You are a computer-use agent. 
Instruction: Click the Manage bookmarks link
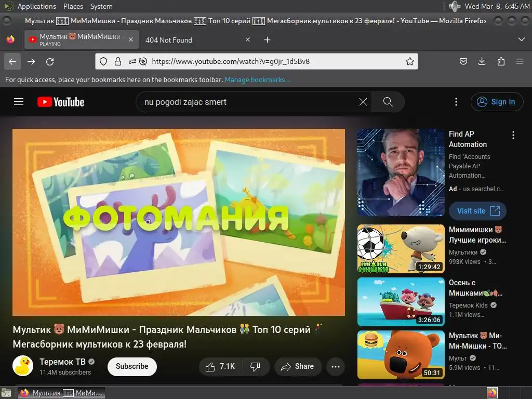coord(258,79)
